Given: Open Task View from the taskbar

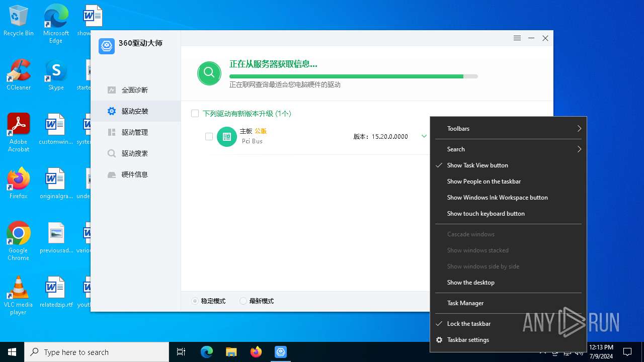Looking at the screenshot, I should click(x=181, y=352).
